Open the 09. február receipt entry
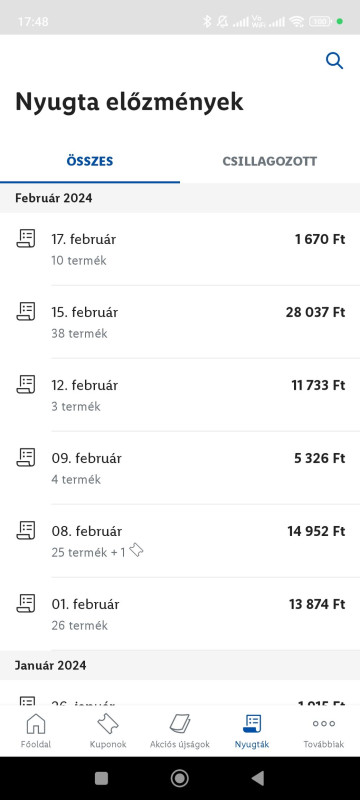Screen dimensions: 360x800 point(180,468)
